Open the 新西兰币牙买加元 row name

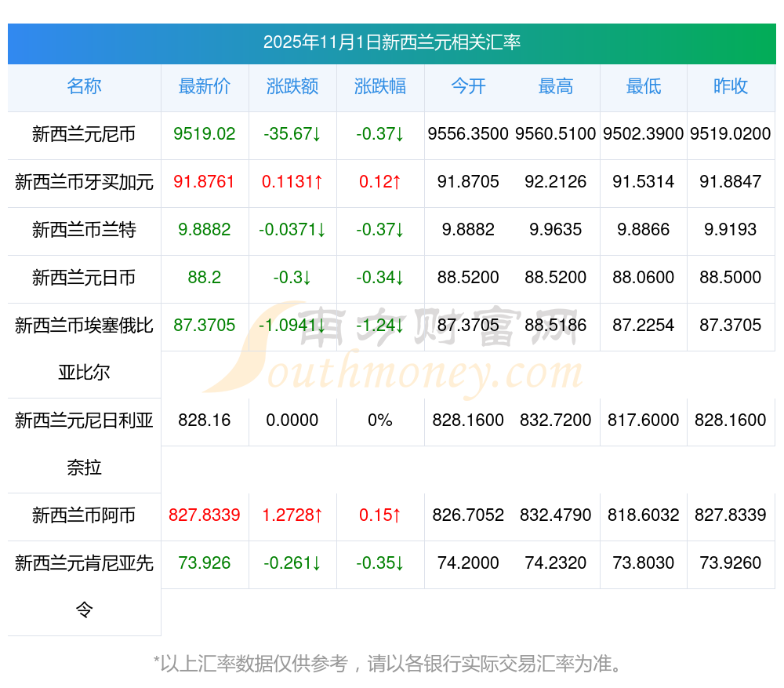click(84, 182)
